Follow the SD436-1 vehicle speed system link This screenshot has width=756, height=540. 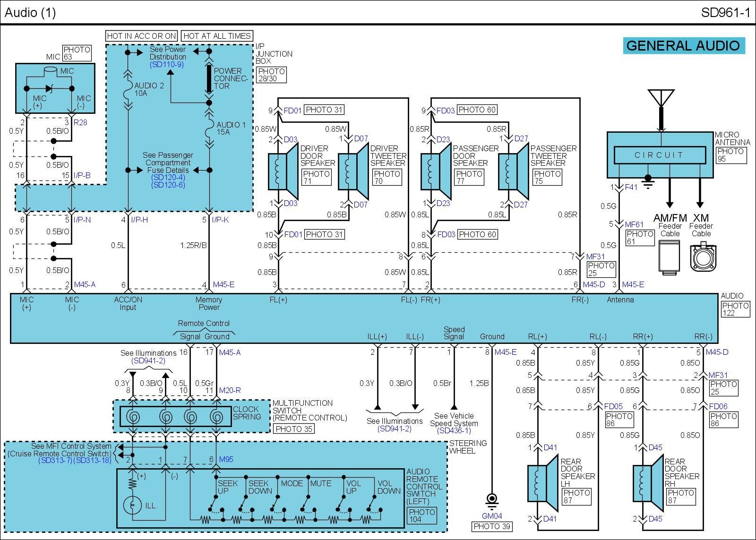454,430
